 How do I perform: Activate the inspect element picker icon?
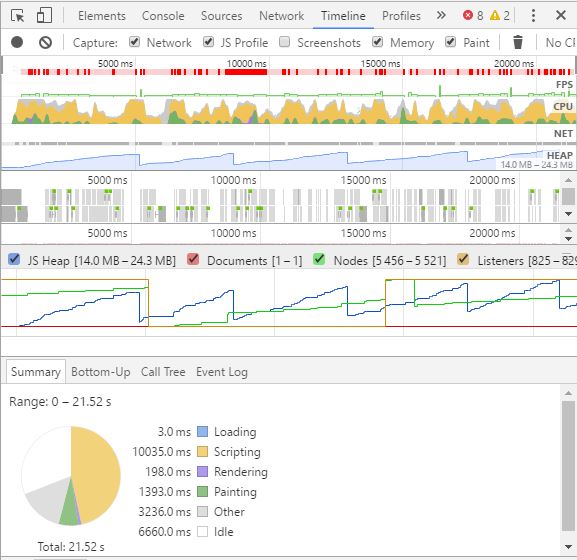pyautogui.click(x=17, y=16)
